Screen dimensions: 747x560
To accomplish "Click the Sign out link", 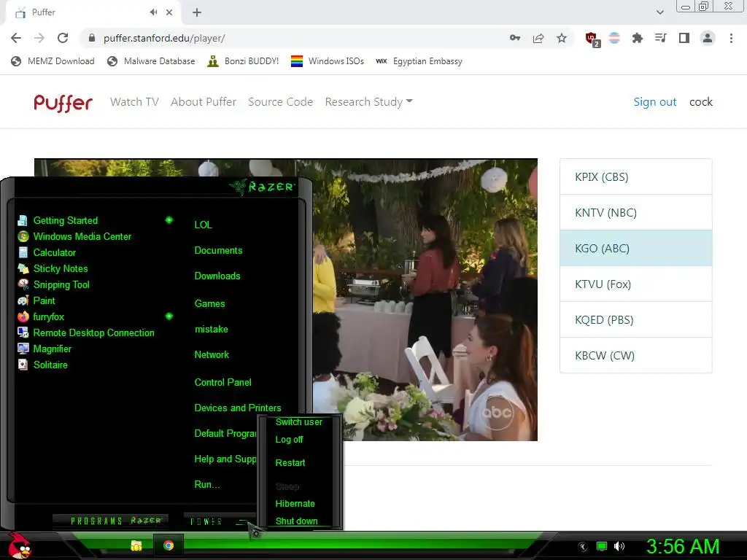I will pyautogui.click(x=654, y=102).
